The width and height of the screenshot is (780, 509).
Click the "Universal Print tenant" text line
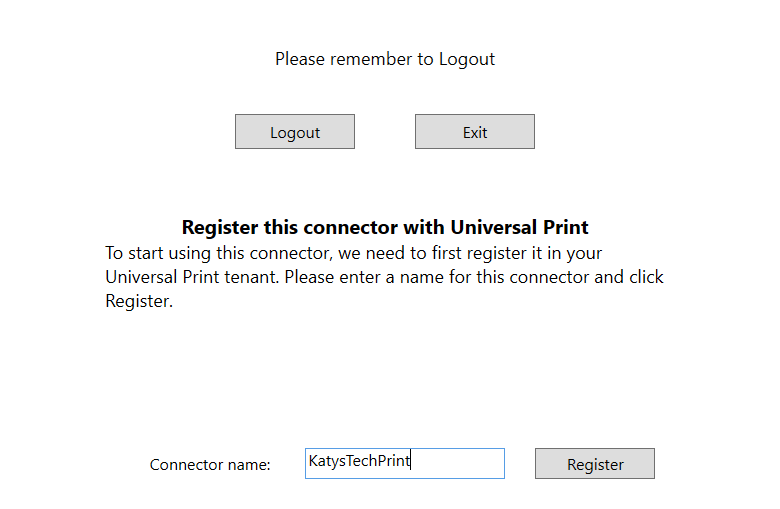coord(192,277)
